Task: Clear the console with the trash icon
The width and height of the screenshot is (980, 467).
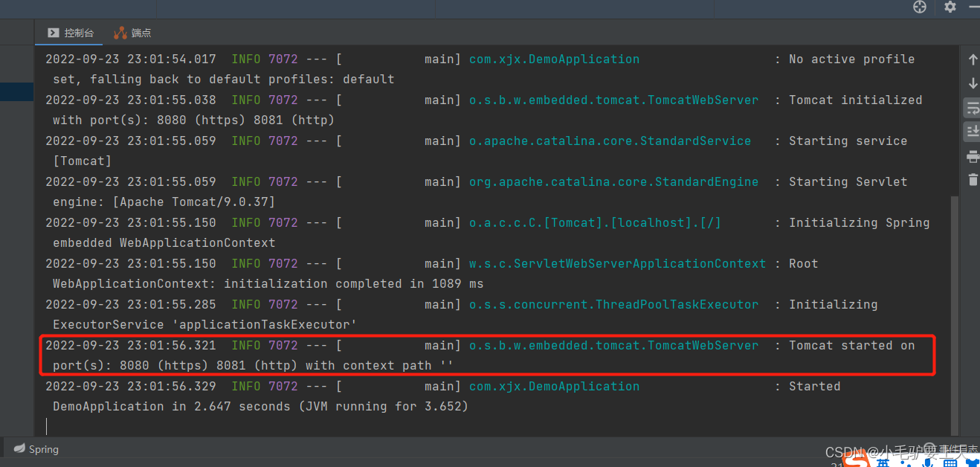Action: click(x=973, y=179)
